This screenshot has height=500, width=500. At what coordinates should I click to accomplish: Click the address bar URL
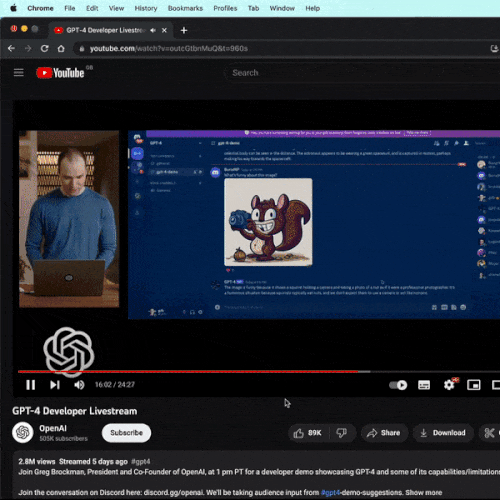point(169,49)
